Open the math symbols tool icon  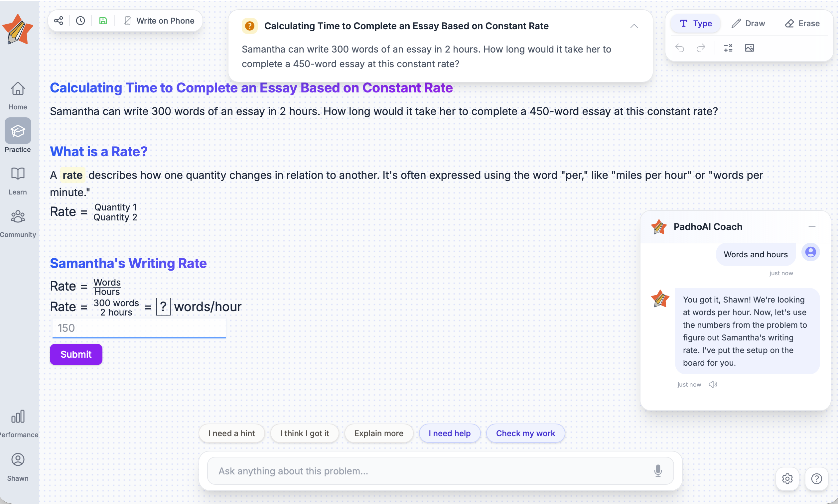click(x=728, y=48)
